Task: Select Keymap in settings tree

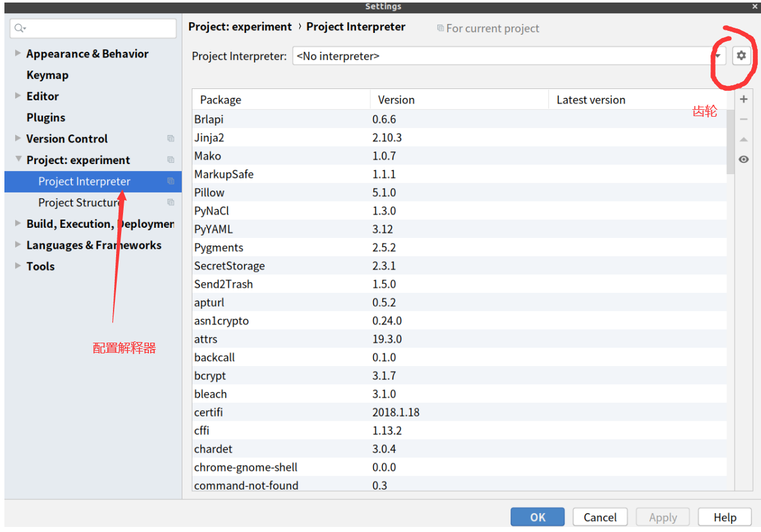Action: [47, 75]
